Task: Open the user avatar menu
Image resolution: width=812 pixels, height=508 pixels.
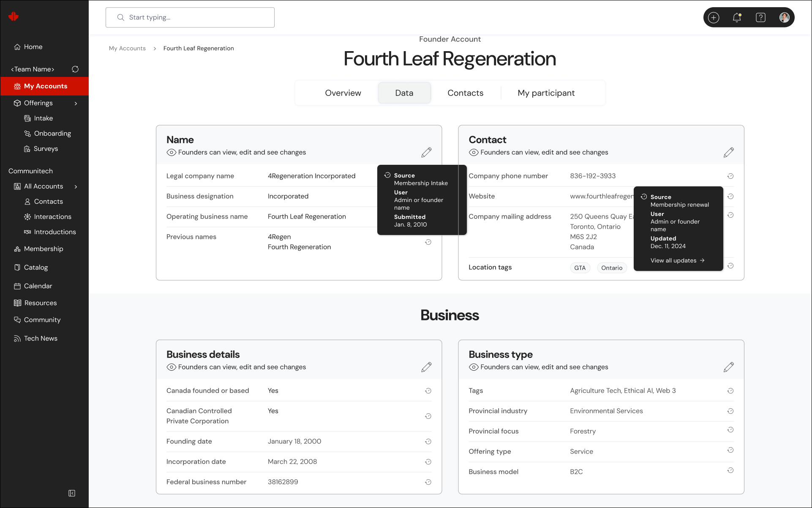Action: click(x=784, y=17)
